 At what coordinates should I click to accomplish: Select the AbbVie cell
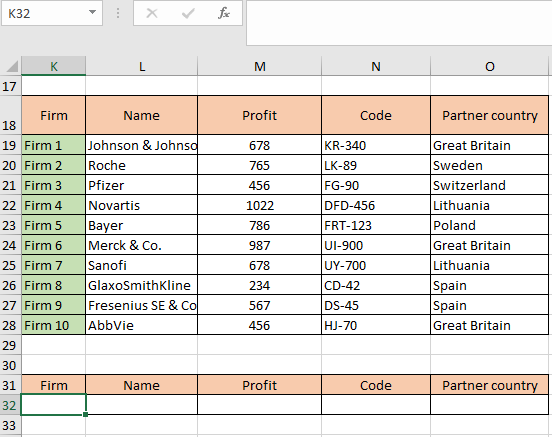tap(142, 325)
